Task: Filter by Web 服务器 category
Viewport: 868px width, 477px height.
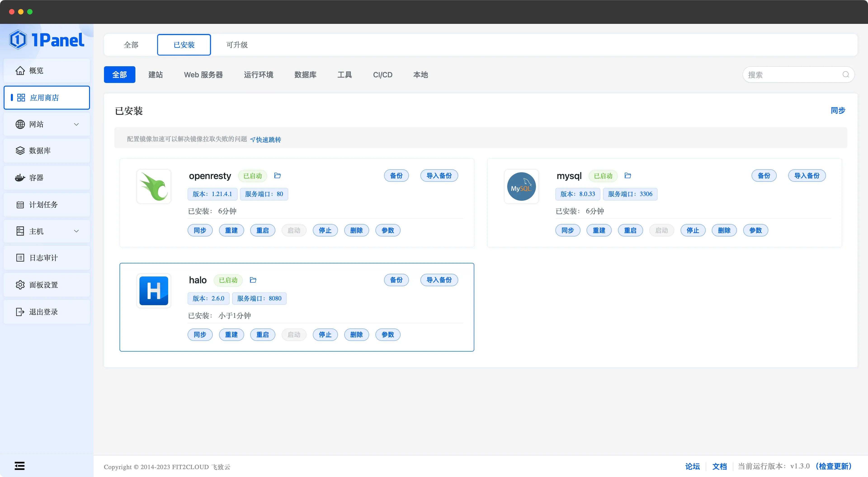Action: 203,75
